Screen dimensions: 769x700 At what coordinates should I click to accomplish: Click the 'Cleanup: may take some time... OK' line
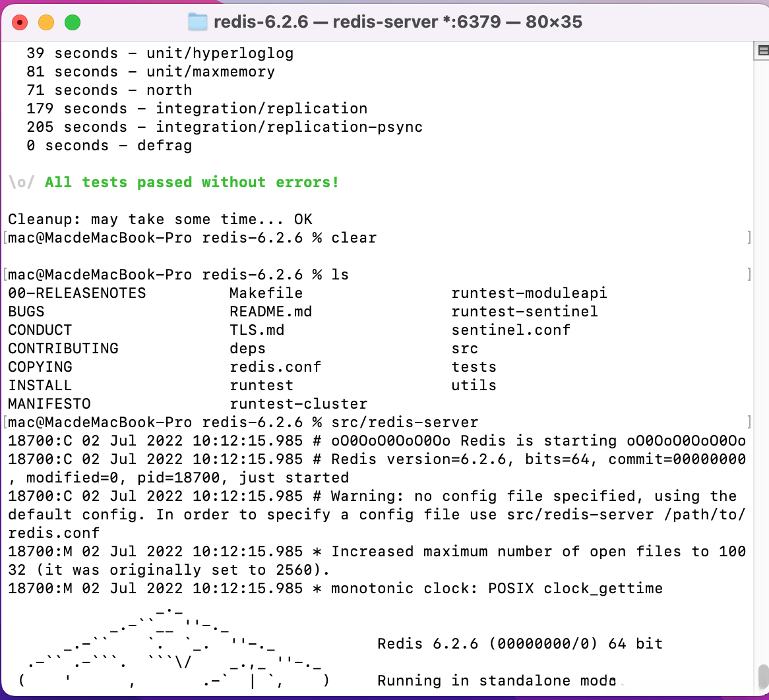(x=160, y=219)
